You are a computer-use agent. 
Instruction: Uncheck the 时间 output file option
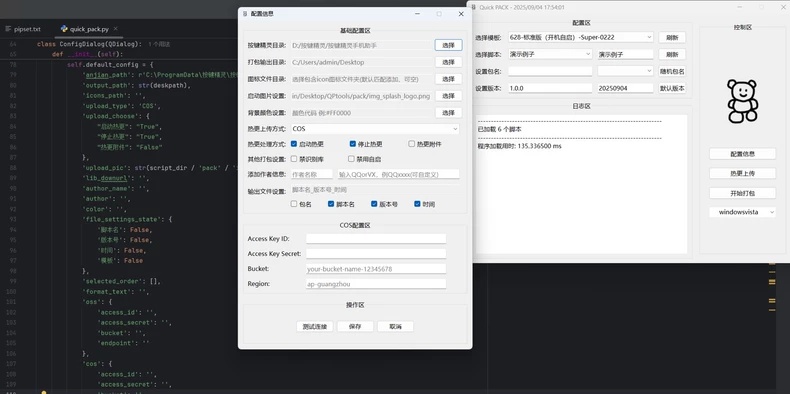pos(417,204)
